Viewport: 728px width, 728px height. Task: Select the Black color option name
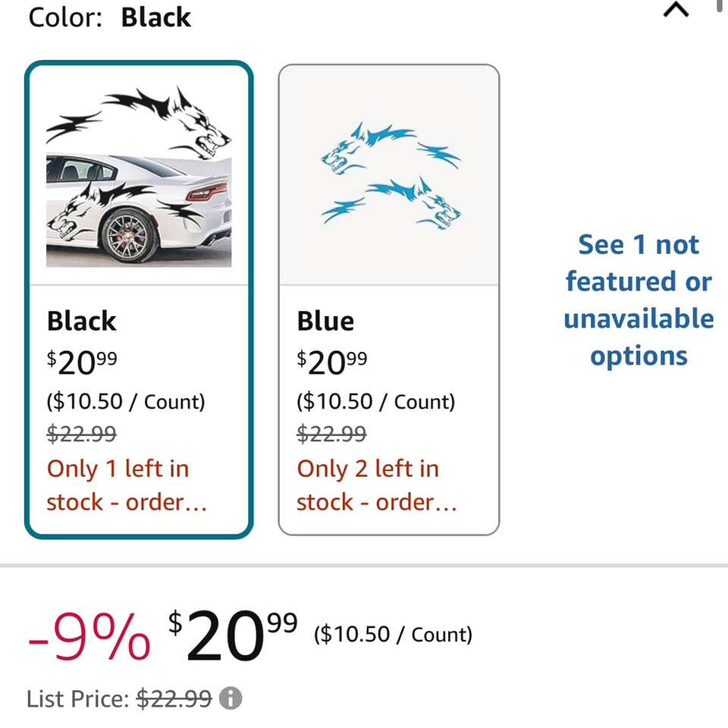pyautogui.click(x=82, y=321)
